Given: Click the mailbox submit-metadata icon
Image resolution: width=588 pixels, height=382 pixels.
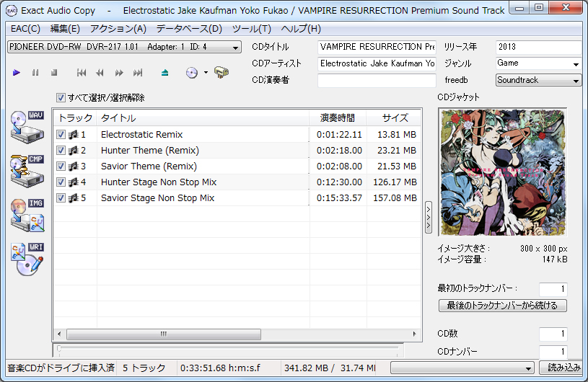Looking at the screenshot, I should coord(221,72).
